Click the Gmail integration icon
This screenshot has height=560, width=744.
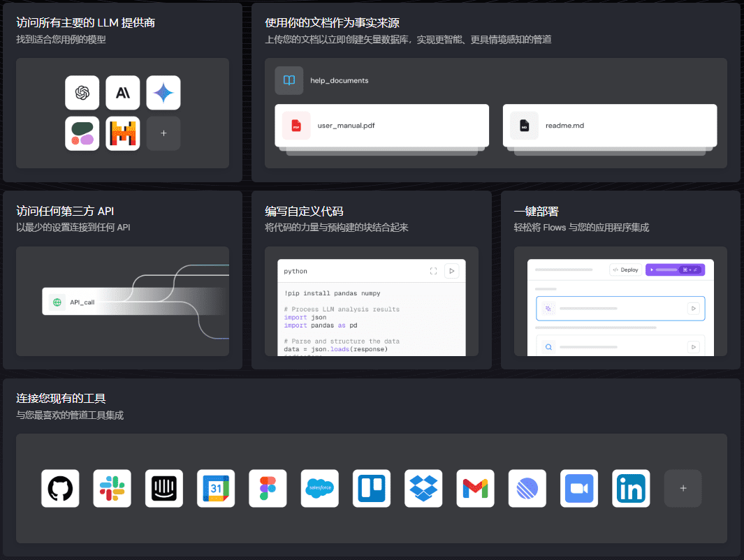476,488
